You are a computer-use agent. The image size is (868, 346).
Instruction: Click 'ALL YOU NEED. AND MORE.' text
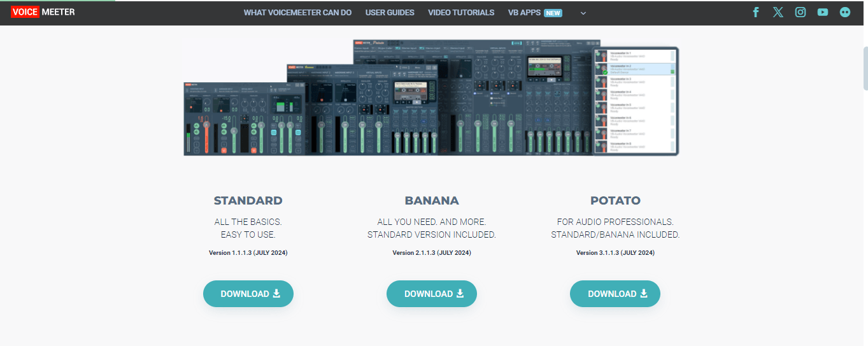pos(432,222)
